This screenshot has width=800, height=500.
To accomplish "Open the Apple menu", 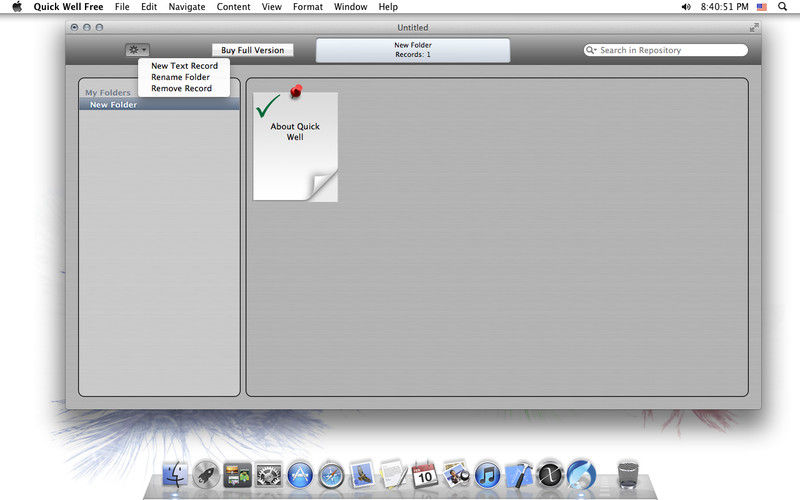I will point(17,7).
